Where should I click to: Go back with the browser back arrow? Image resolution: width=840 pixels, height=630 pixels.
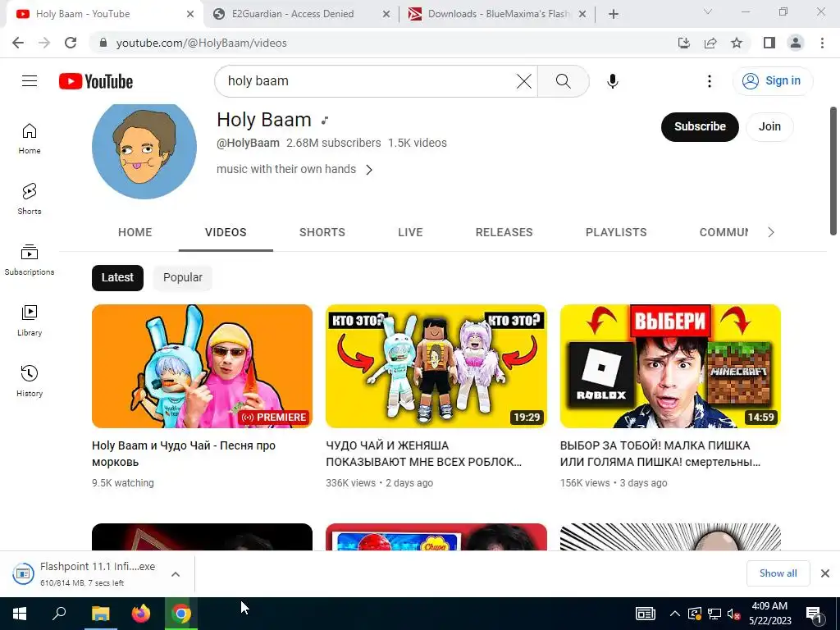pos(18,43)
